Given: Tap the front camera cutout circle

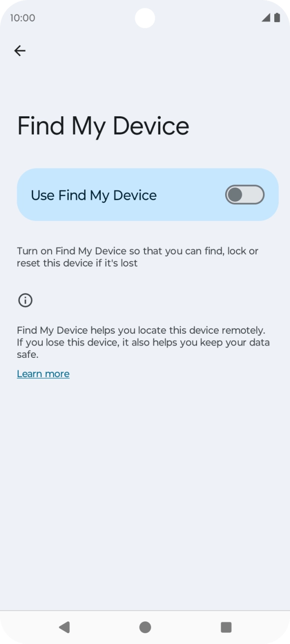Looking at the screenshot, I should click(145, 18).
